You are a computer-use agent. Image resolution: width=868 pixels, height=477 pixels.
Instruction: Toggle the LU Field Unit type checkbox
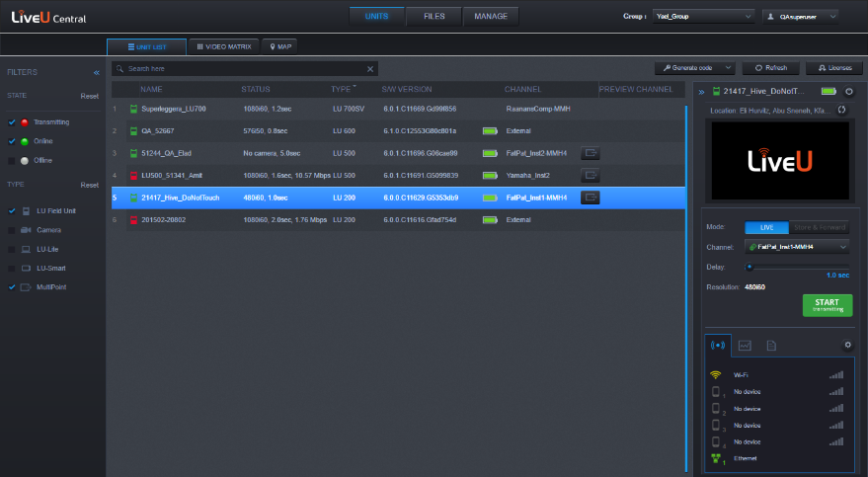point(12,210)
